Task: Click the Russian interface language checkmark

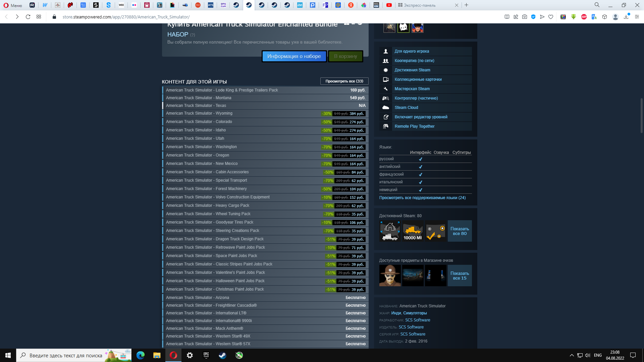Action: (x=420, y=159)
